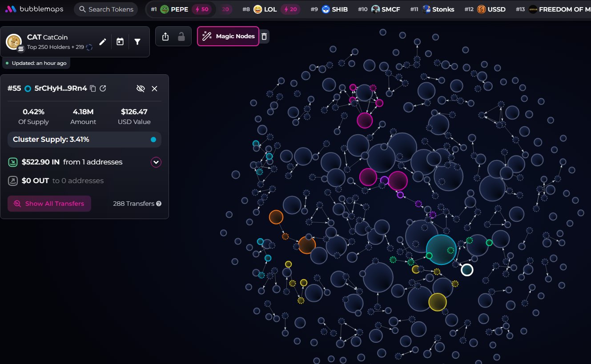Click the Show All Transfers button

49,204
